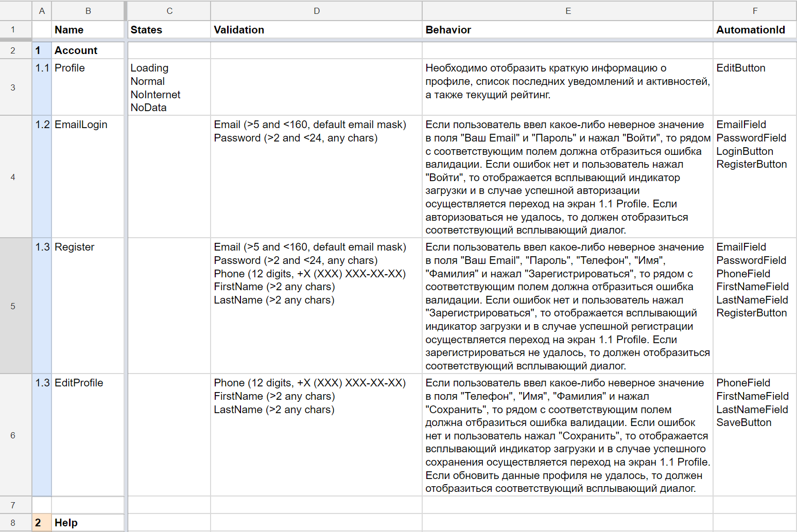Select column D header

click(317, 11)
